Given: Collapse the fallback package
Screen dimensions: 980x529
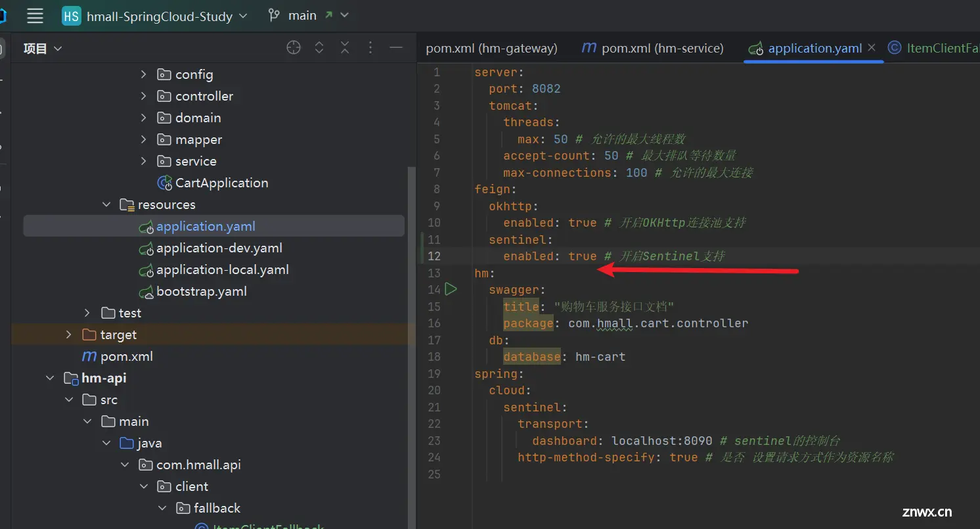Looking at the screenshot, I should pyautogui.click(x=162, y=508).
